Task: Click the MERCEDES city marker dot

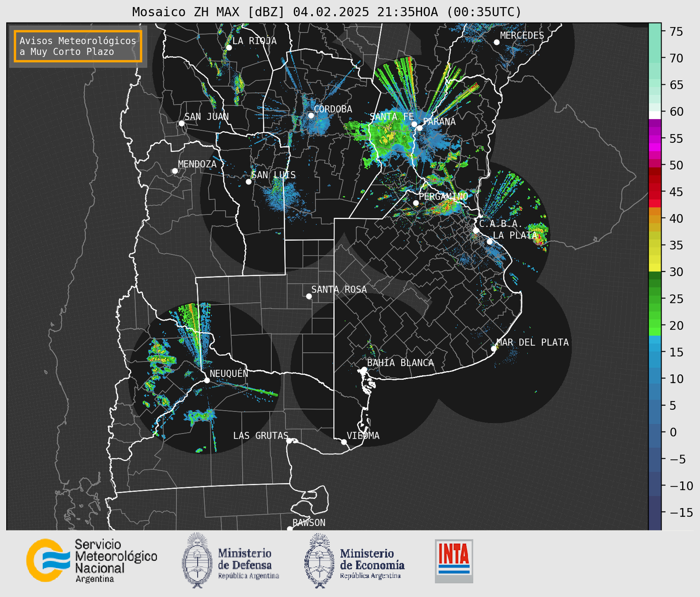Action: click(497, 42)
